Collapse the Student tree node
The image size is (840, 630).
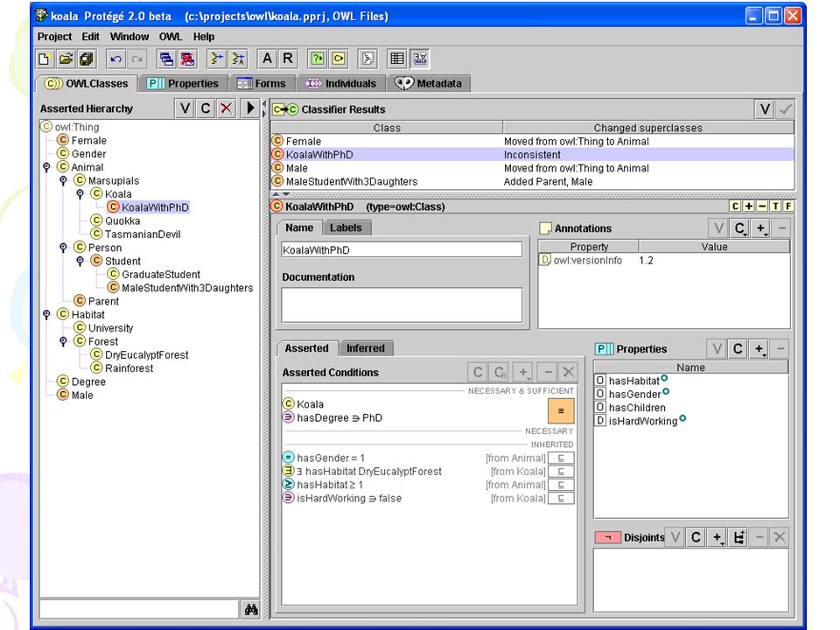tap(80, 261)
